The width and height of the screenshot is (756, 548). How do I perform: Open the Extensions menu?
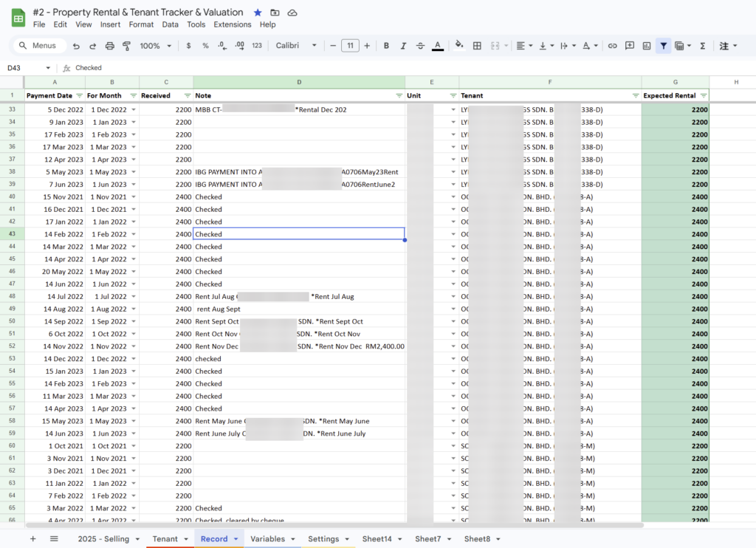click(232, 24)
